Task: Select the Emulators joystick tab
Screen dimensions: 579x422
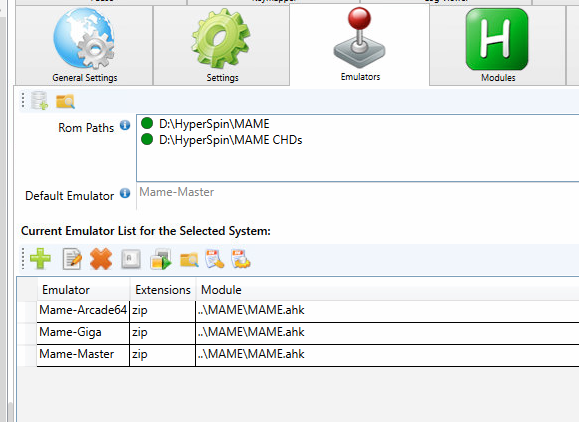Action: [x=360, y=45]
